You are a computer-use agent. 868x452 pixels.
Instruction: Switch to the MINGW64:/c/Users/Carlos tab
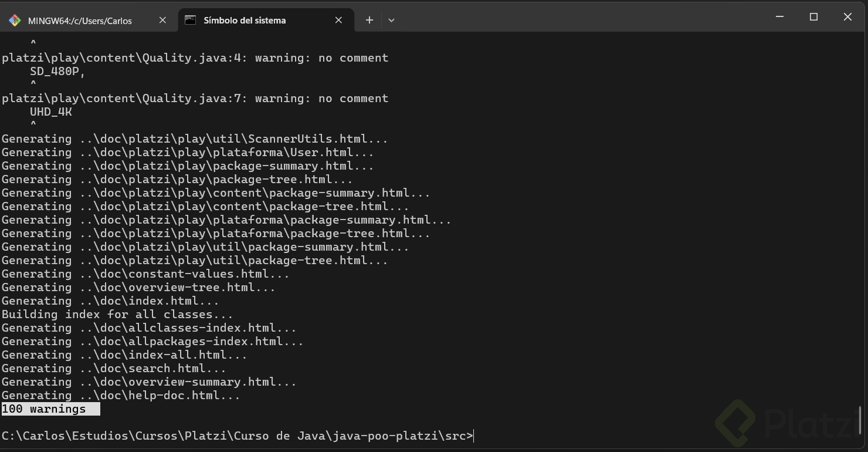[x=80, y=21]
